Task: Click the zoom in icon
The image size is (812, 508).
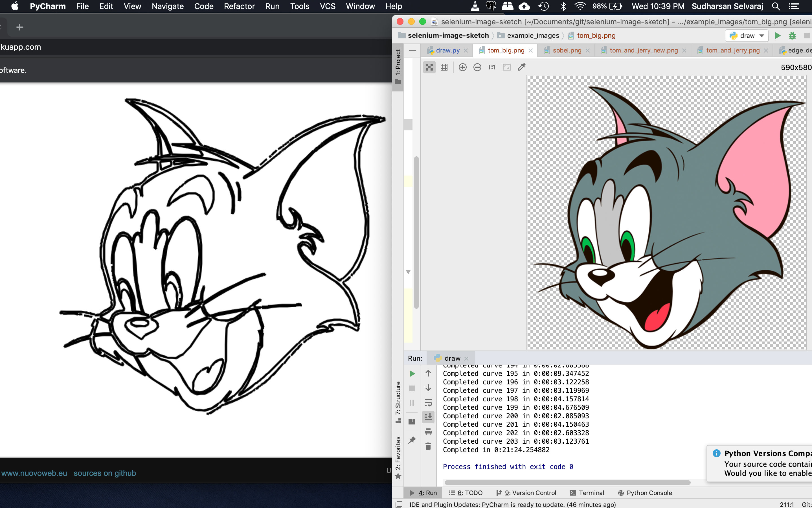Action: pos(462,67)
